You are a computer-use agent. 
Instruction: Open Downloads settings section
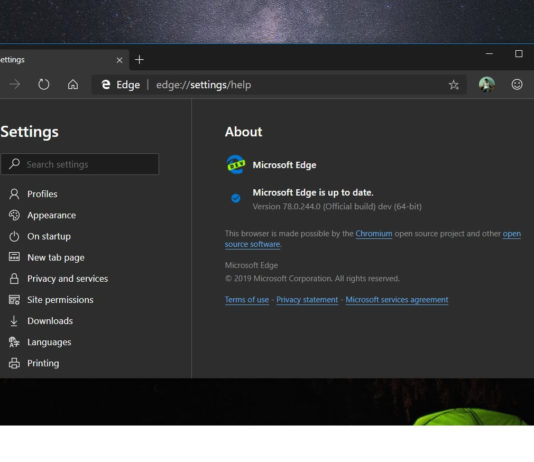(50, 321)
